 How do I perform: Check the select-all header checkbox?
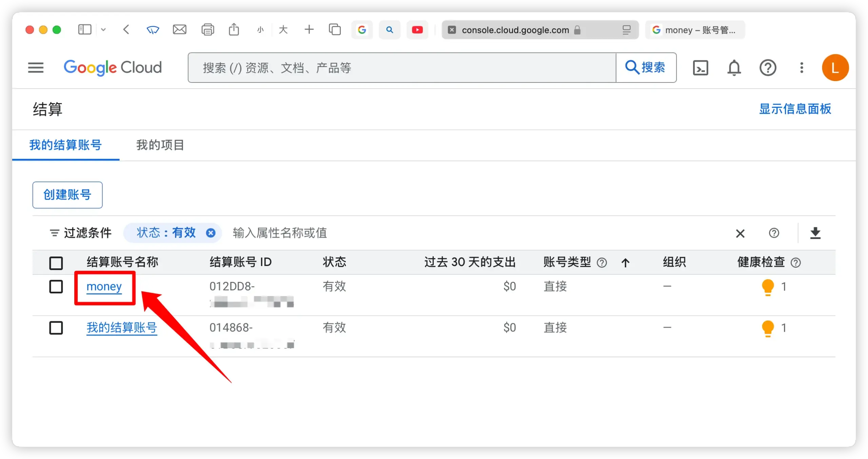pos(56,263)
